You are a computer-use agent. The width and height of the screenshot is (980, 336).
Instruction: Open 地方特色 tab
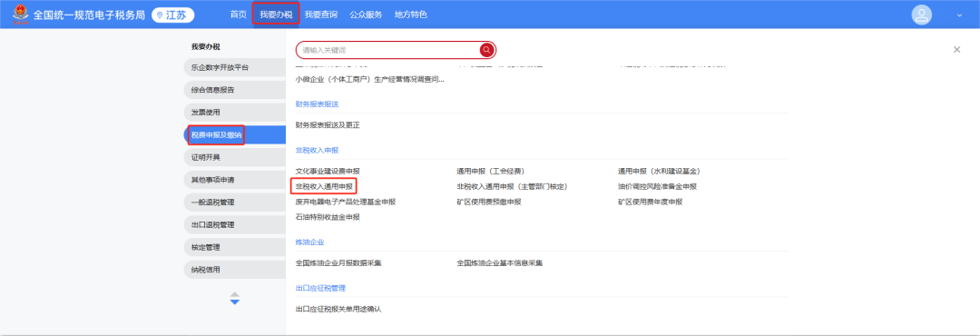coord(411,15)
